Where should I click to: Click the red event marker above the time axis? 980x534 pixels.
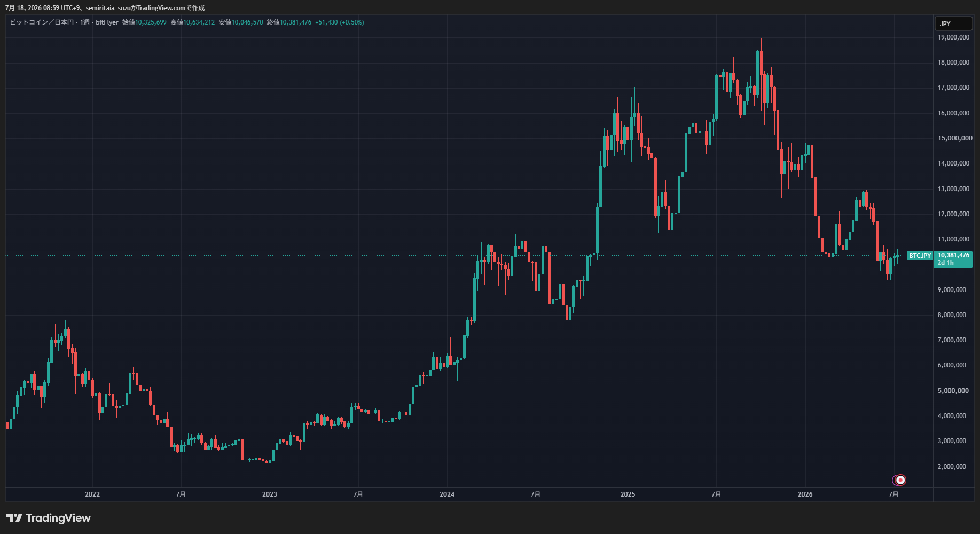click(900, 480)
